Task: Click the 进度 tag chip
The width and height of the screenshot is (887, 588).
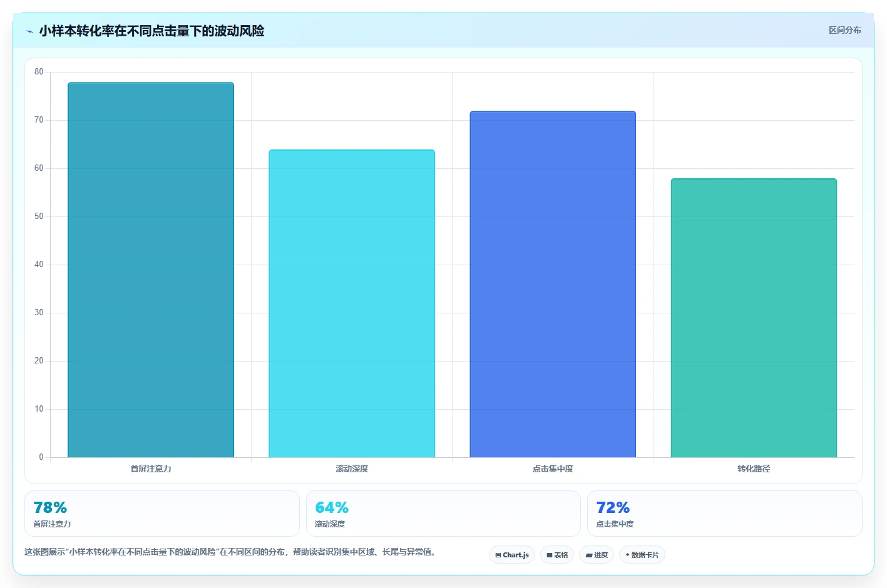Action: pyautogui.click(x=597, y=555)
